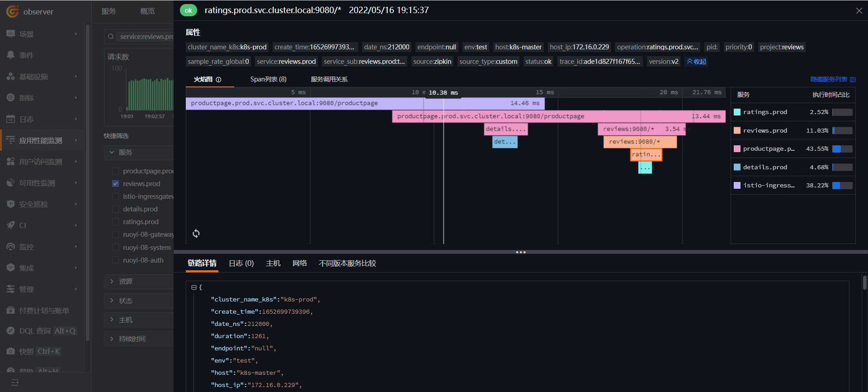
Task: Click the green ok status badge
Action: pos(189,10)
